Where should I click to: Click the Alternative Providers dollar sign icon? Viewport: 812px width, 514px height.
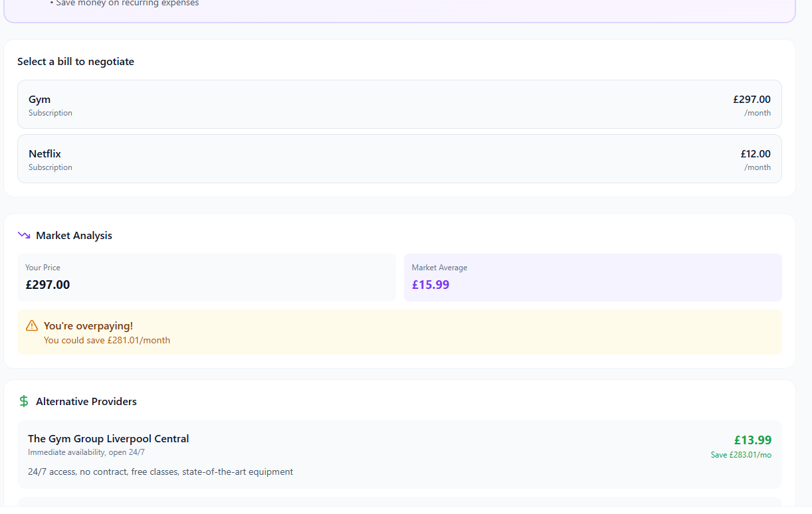[24, 401]
